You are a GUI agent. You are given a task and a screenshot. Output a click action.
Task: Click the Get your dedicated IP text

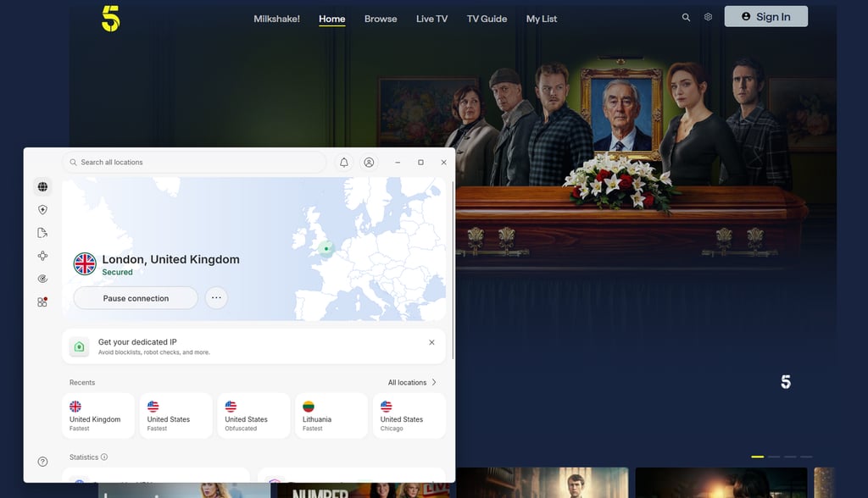[x=137, y=342]
